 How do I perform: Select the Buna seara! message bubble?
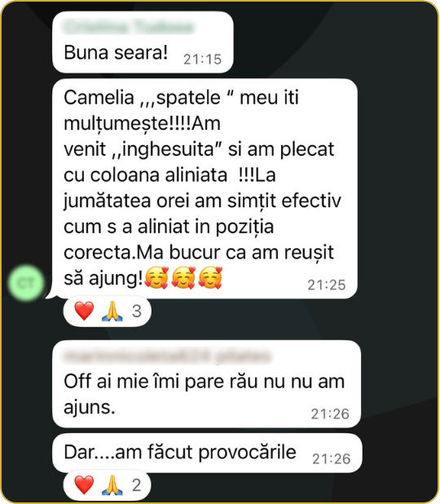143,42
